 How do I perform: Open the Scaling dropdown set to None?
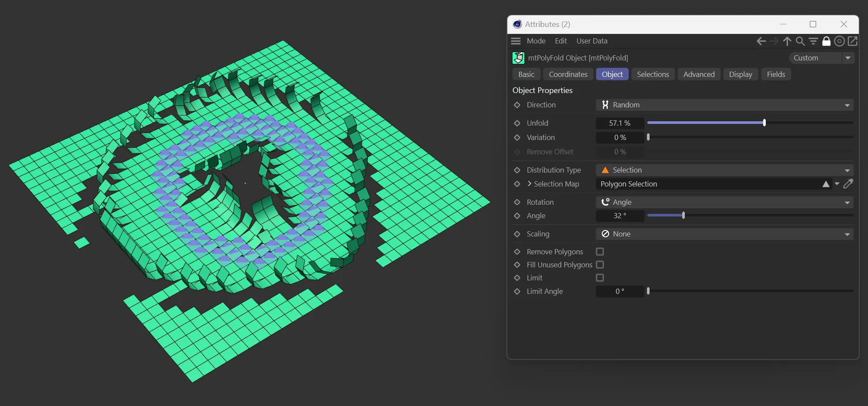(x=724, y=234)
